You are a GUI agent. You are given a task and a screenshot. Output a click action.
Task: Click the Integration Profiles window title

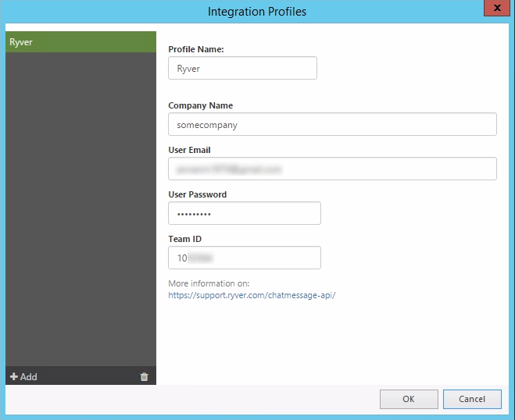tap(257, 12)
